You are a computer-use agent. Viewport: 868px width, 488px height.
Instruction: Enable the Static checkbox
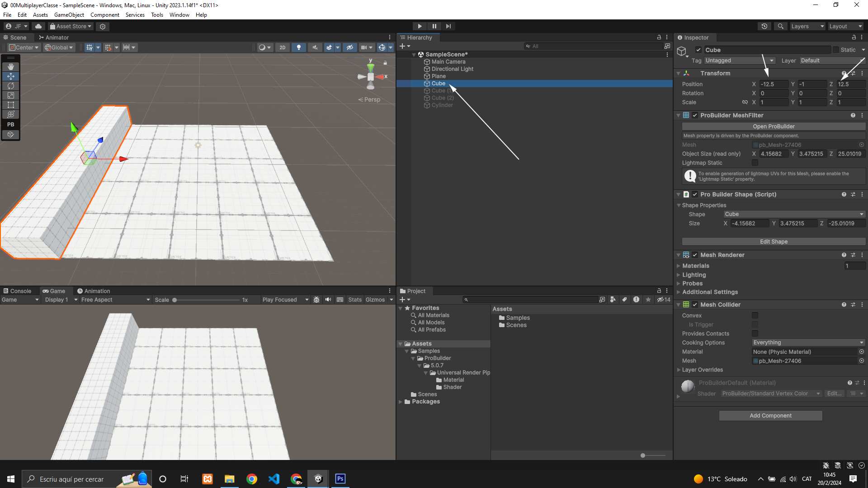click(836, 50)
